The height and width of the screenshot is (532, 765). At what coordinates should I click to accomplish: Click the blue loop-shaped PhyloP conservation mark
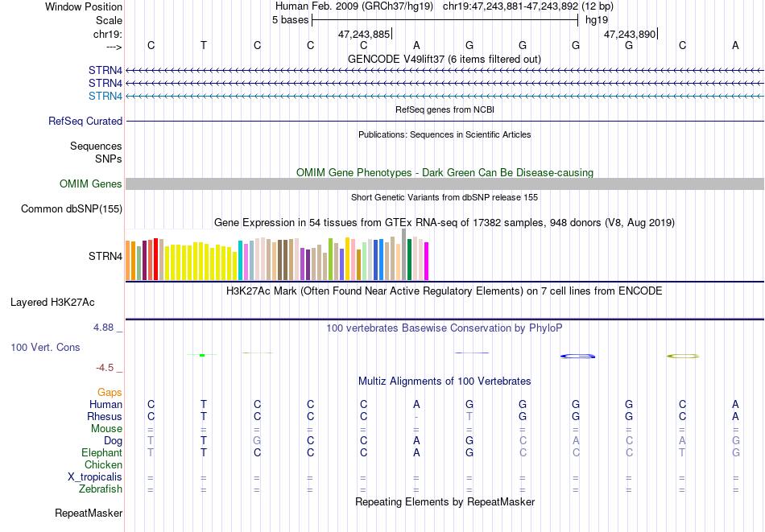coord(577,357)
